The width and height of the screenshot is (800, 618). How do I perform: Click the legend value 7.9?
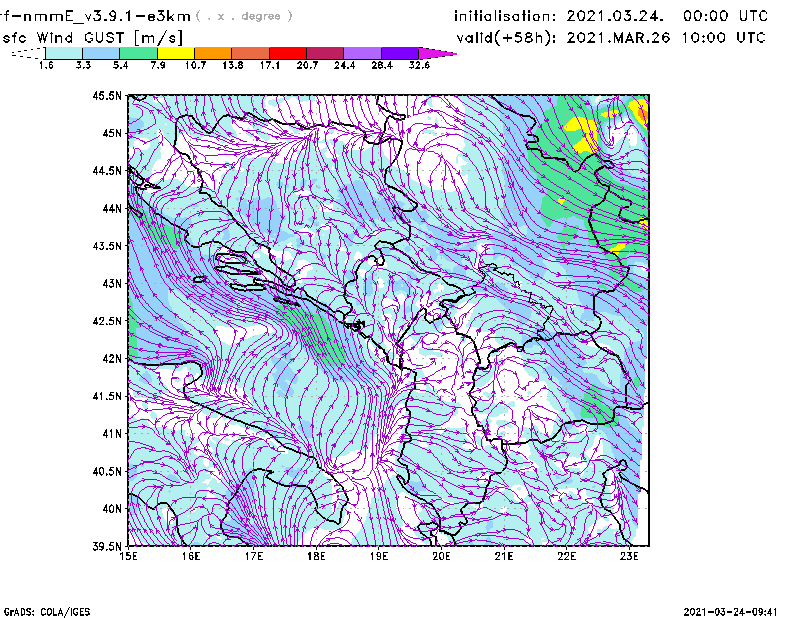(158, 65)
